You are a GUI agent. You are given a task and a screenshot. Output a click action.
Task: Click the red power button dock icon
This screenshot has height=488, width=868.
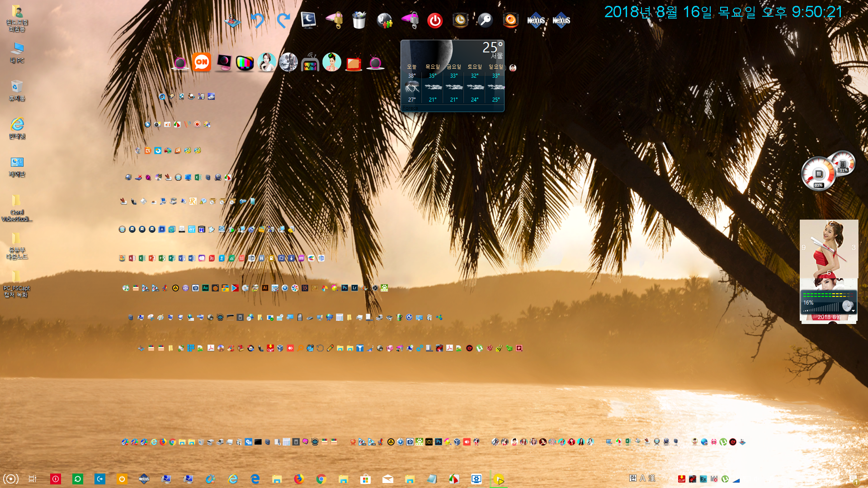click(435, 21)
